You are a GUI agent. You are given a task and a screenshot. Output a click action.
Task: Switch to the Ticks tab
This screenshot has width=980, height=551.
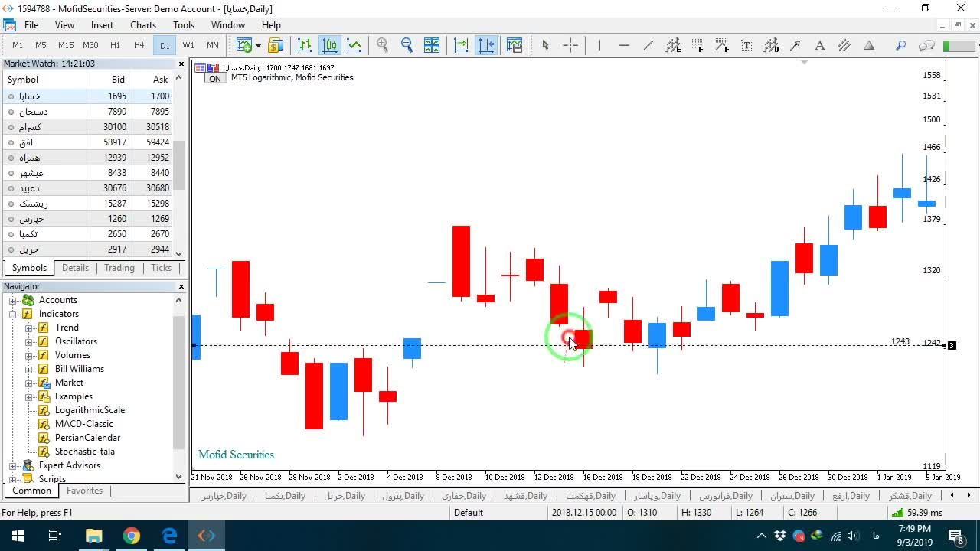pyautogui.click(x=161, y=268)
